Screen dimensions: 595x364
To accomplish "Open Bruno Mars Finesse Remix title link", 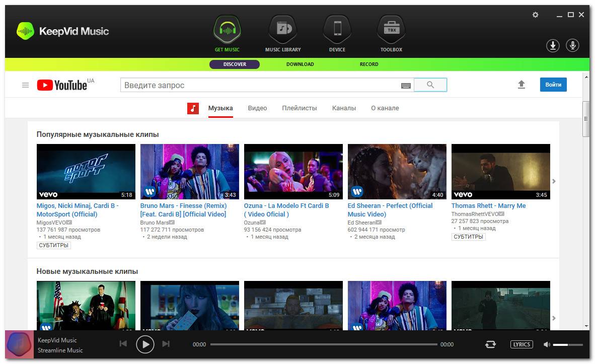I will click(183, 210).
